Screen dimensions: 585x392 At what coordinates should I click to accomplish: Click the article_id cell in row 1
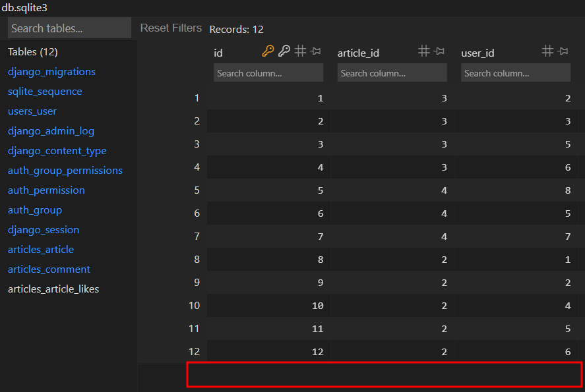pyautogui.click(x=392, y=98)
